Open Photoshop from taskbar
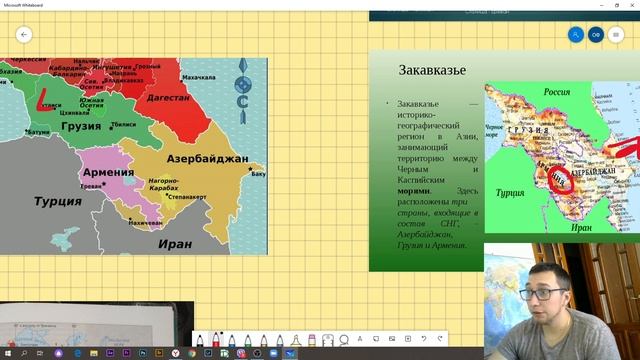 click(142, 353)
